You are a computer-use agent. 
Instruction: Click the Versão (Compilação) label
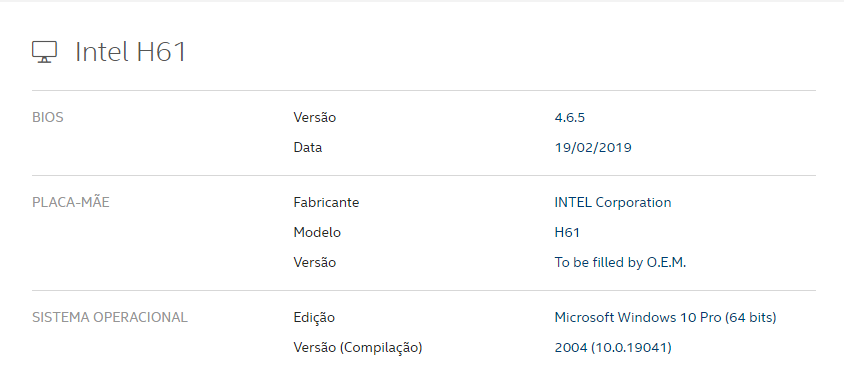(x=358, y=348)
